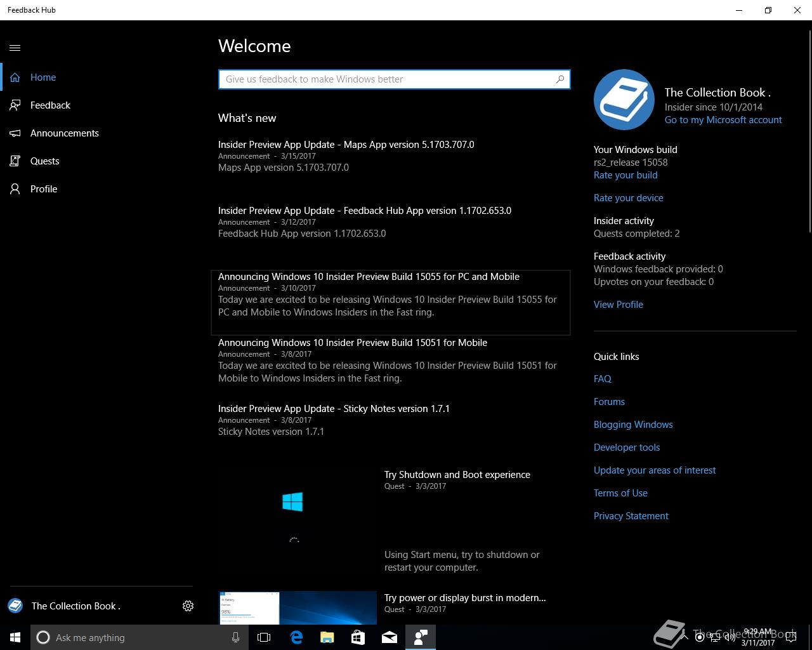Click the network icon in system tray
This screenshot has height=650, width=812.
point(715,637)
